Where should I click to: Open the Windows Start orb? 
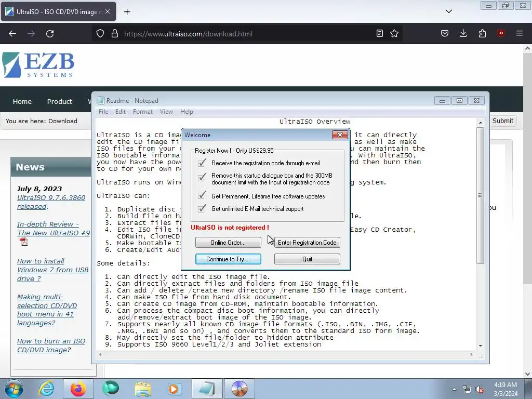(14, 389)
